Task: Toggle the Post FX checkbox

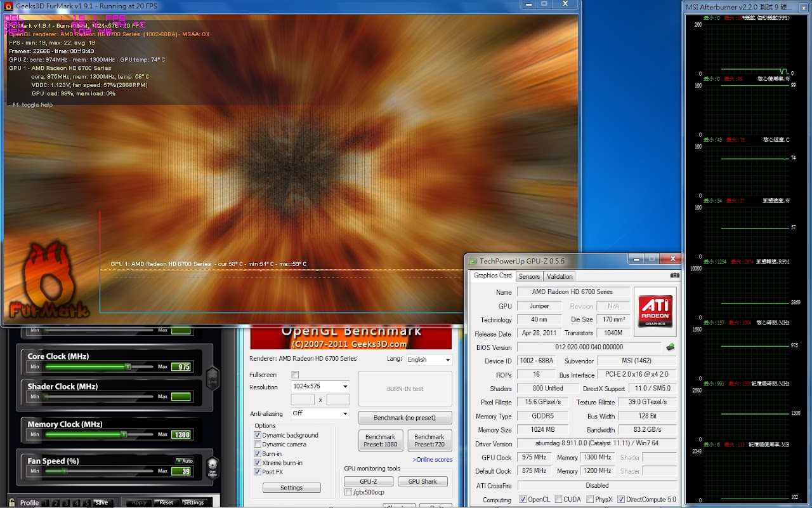Action: 258,472
